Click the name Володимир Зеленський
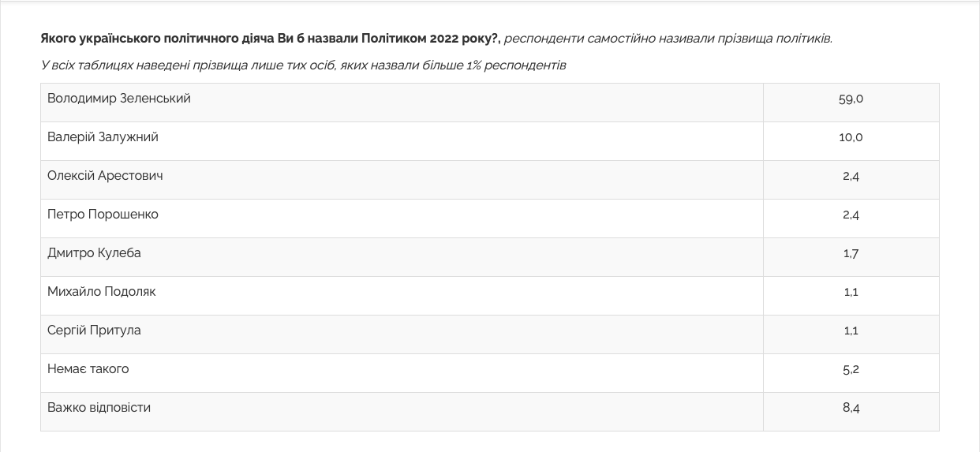 click(x=119, y=99)
